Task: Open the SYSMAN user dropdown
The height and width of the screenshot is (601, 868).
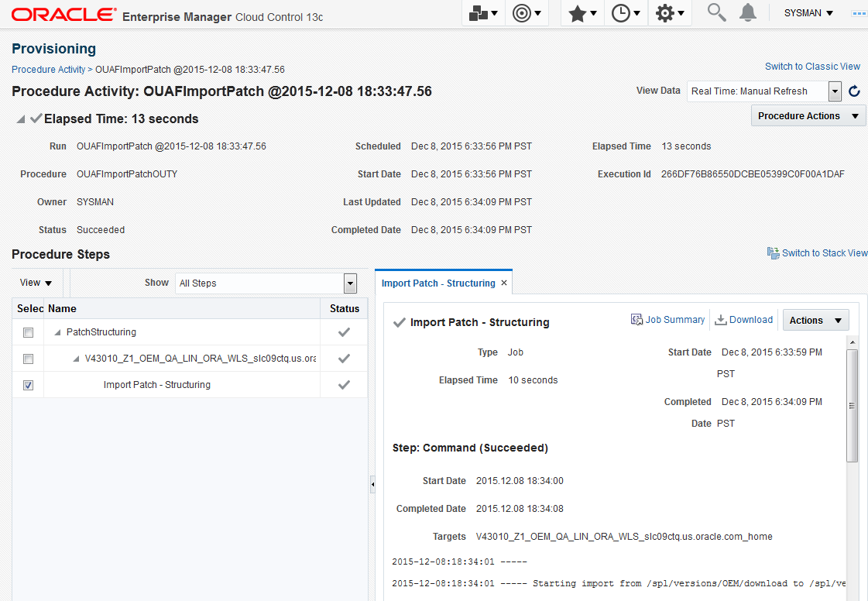Action: (x=808, y=12)
